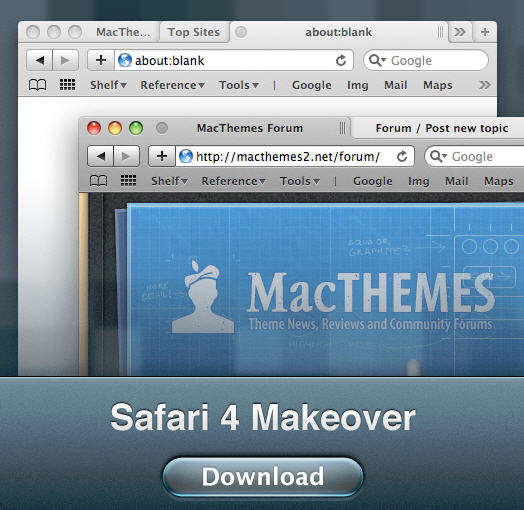Open Mail bookmark in front window
Image resolution: width=524 pixels, height=510 pixels.
(x=456, y=181)
